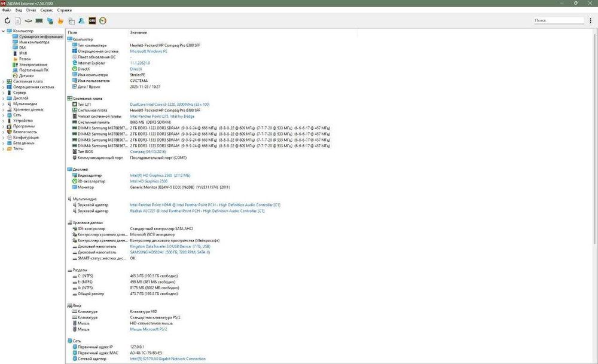Open the DualCore Intel Core i3-3220 link
This screenshot has width=598, height=364.
click(x=170, y=105)
